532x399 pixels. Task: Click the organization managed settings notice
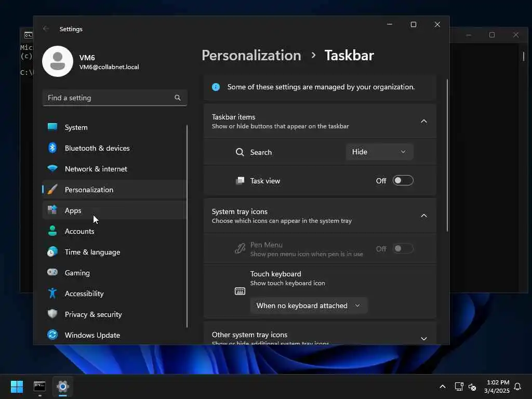pos(320,87)
